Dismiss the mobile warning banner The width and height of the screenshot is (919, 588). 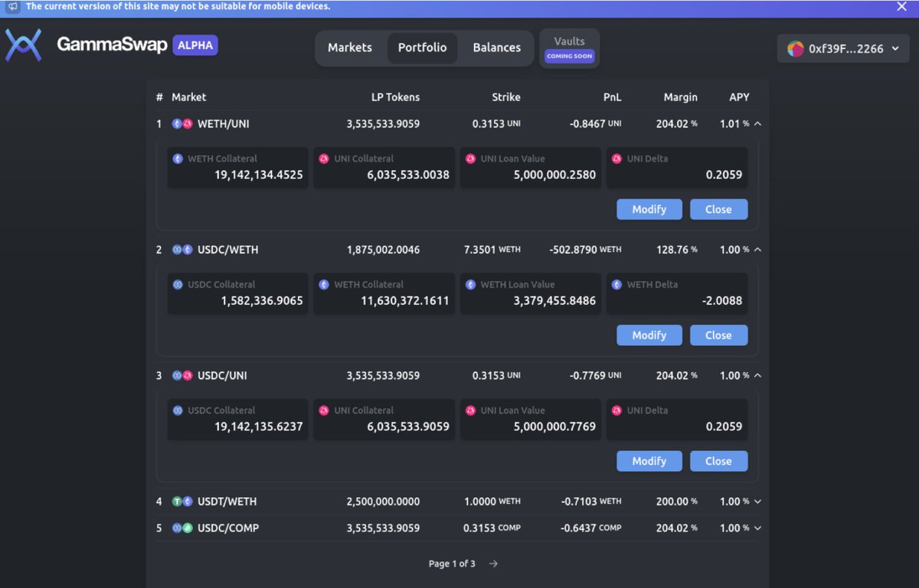901,6
